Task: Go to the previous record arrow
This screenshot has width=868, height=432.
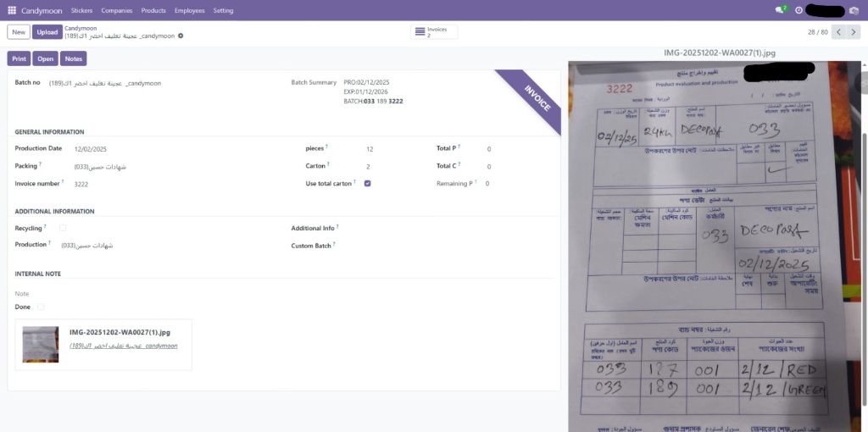Action: click(x=838, y=32)
